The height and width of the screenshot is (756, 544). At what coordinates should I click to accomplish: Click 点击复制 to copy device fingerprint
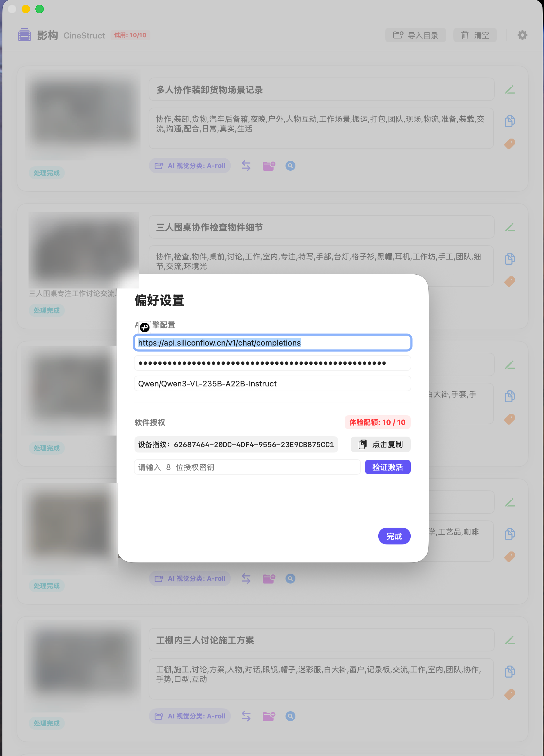380,444
